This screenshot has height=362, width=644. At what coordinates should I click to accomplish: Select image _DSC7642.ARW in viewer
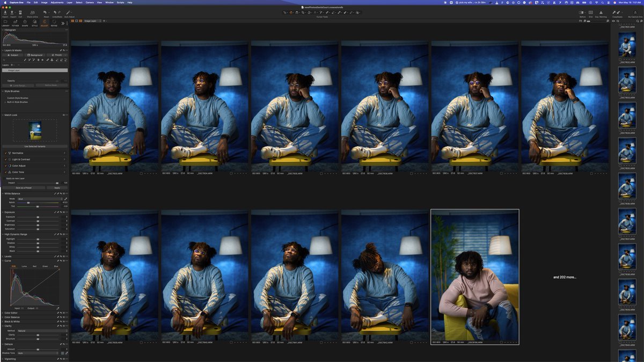point(385,274)
